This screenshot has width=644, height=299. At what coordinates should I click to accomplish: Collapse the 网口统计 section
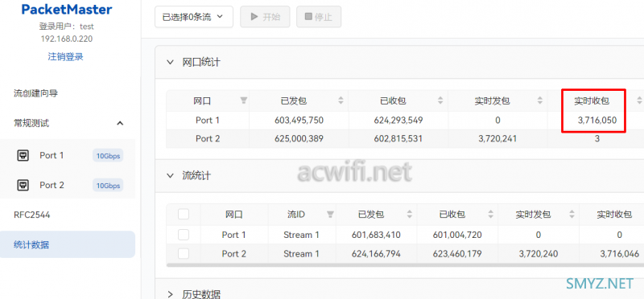point(170,63)
